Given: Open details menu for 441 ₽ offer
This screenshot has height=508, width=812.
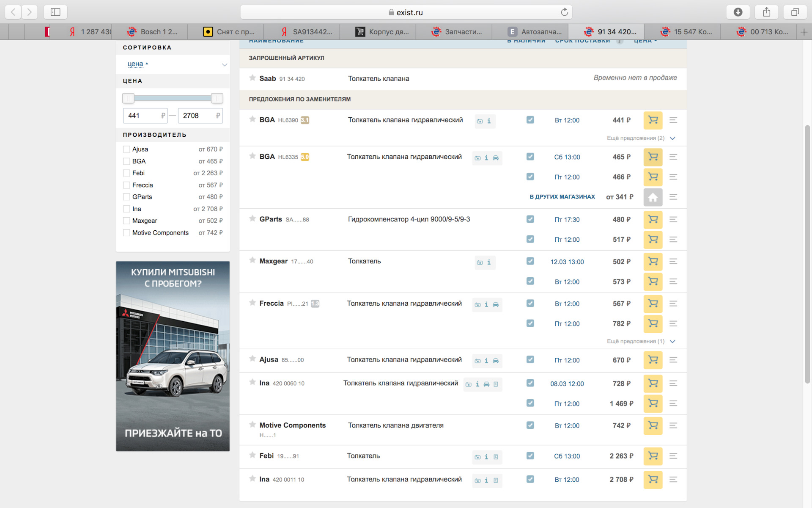Looking at the screenshot, I should tap(673, 120).
